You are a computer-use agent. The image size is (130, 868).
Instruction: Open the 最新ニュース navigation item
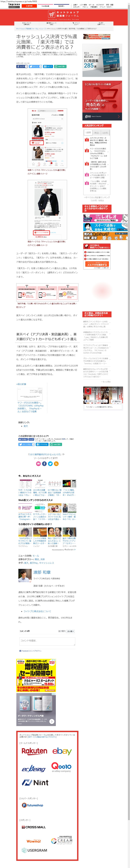(x=52, y=24)
